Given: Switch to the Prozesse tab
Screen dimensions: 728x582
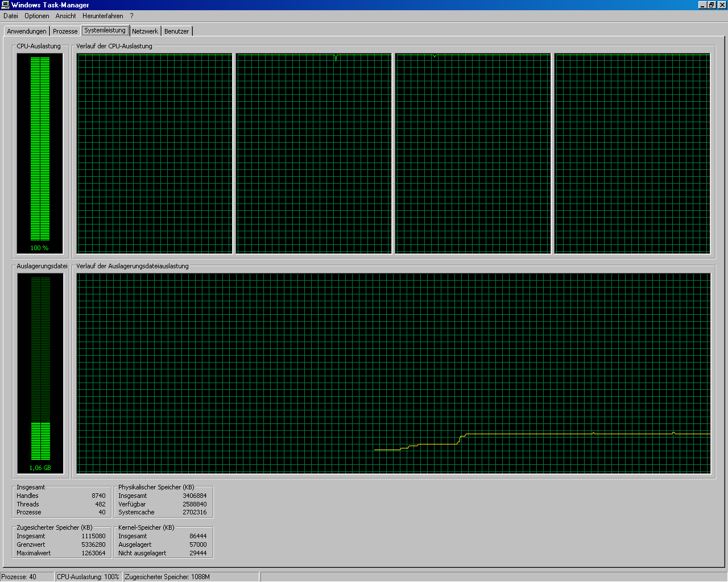Looking at the screenshot, I should (x=65, y=31).
